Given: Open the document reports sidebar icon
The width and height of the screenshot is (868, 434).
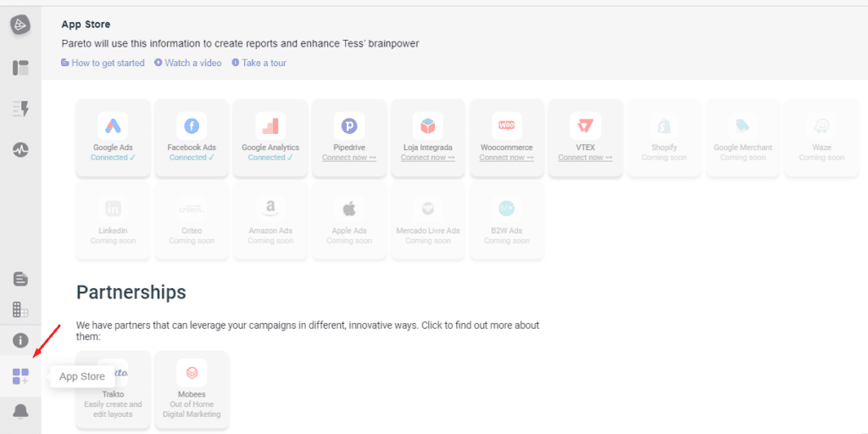Looking at the screenshot, I should [x=20, y=279].
